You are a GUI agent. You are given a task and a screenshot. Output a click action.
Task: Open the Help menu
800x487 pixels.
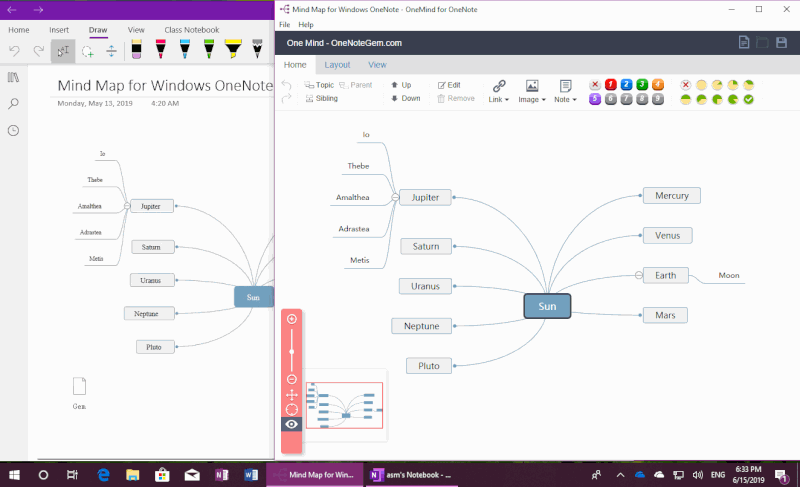pyautogui.click(x=306, y=24)
